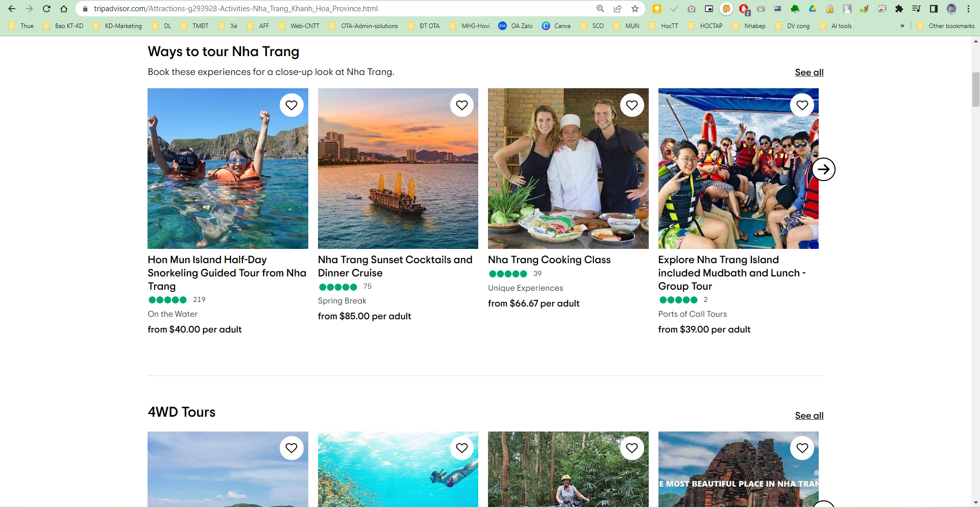Open the media playlist control icon

916,9
